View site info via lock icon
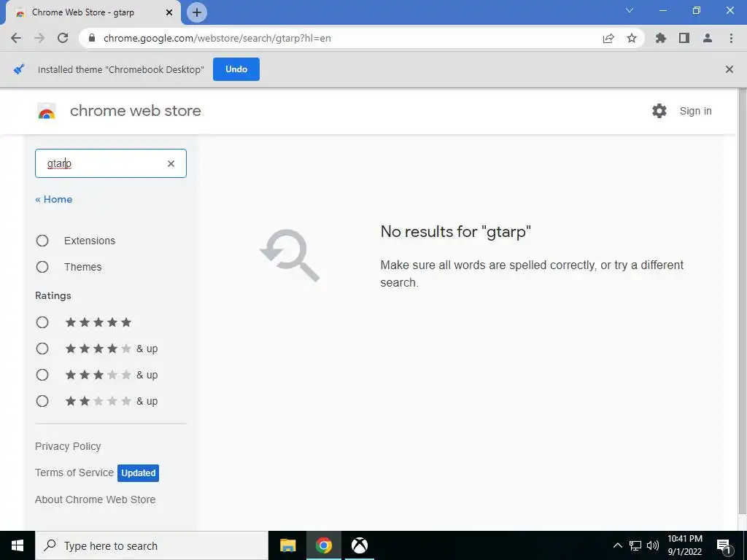Screen dimensions: 747x560 point(92,38)
